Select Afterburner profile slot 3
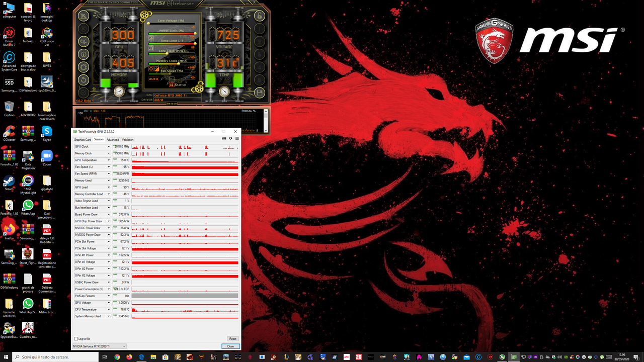 click(260, 54)
